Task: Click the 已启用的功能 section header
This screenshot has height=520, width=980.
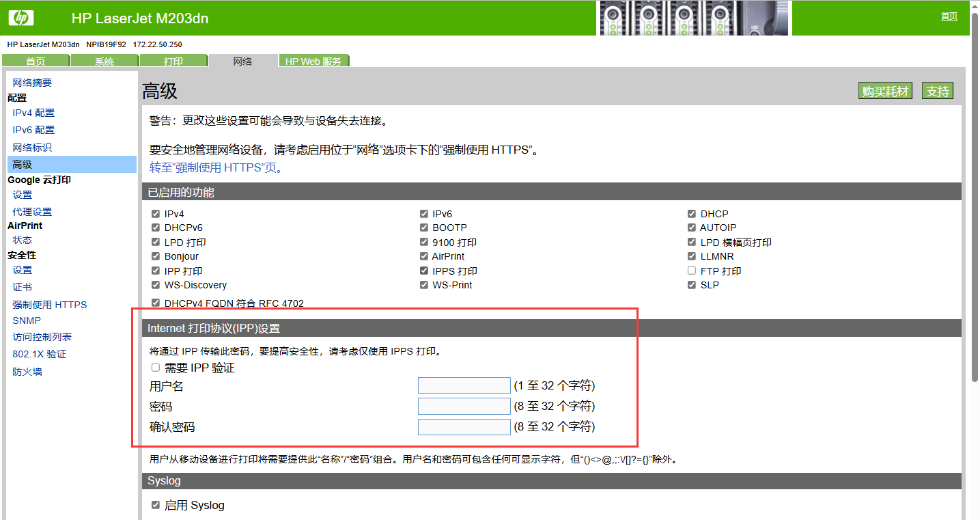Action: [552, 192]
